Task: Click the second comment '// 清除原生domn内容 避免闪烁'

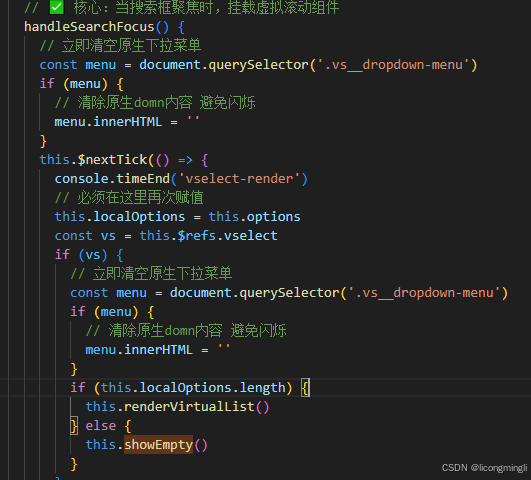Action: tap(186, 331)
